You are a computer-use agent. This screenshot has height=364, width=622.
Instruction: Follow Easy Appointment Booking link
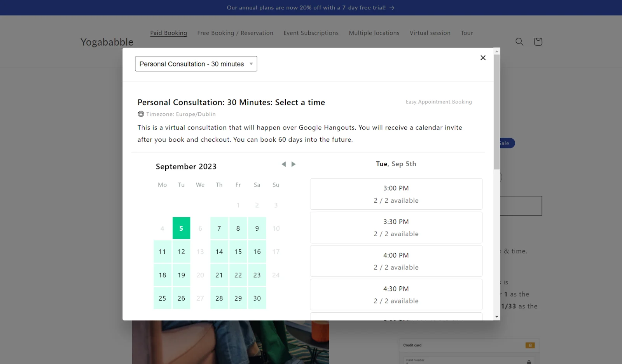(x=439, y=102)
